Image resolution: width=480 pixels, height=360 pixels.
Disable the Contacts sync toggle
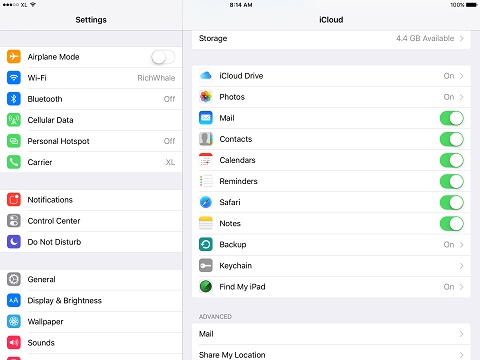(x=452, y=139)
